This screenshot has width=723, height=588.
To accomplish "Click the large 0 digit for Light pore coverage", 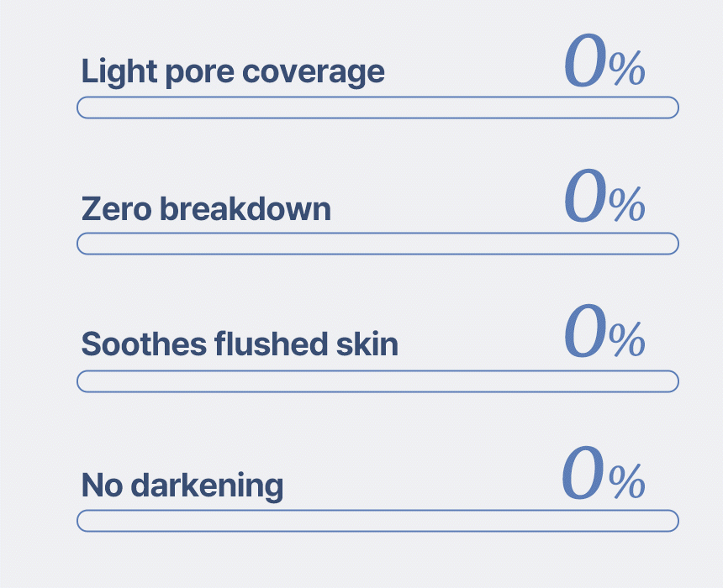I will [x=584, y=63].
